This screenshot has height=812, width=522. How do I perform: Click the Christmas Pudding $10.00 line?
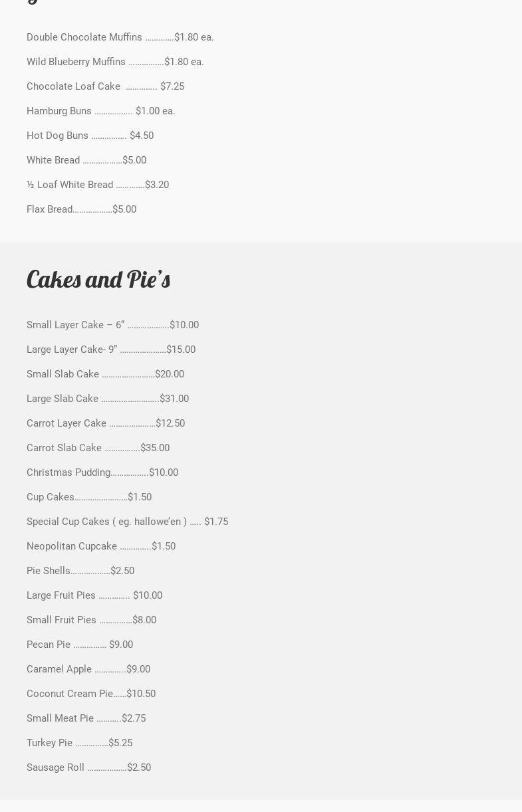pos(102,472)
